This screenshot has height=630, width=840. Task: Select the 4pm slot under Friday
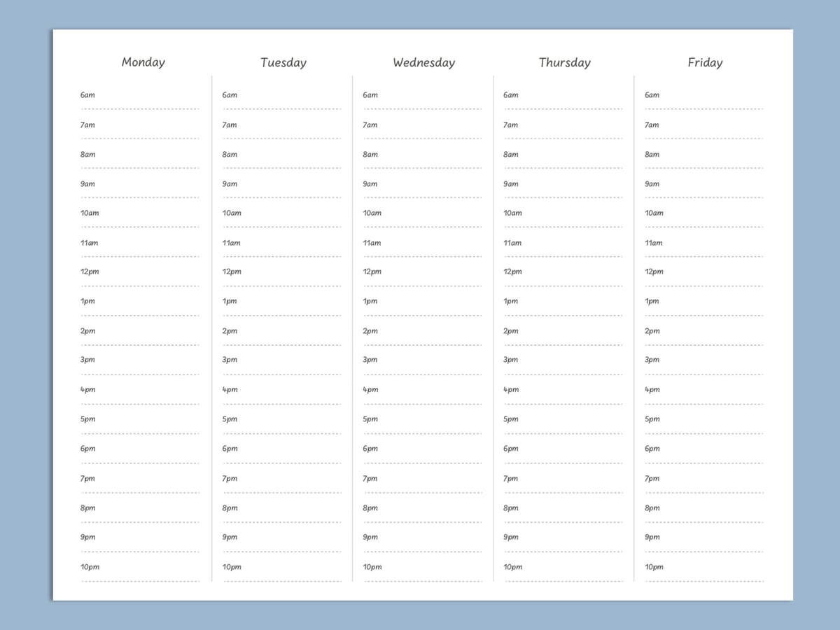(652, 389)
